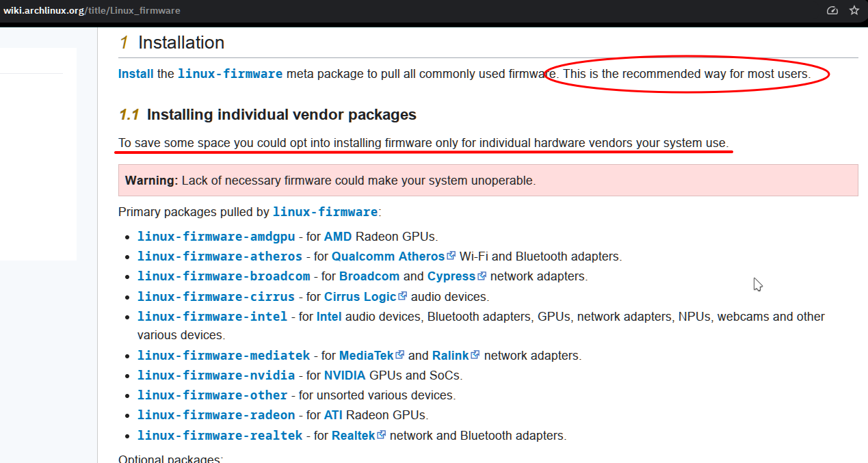Open the linux-firmware-realtek package link
868x463 pixels.
[x=220, y=436]
